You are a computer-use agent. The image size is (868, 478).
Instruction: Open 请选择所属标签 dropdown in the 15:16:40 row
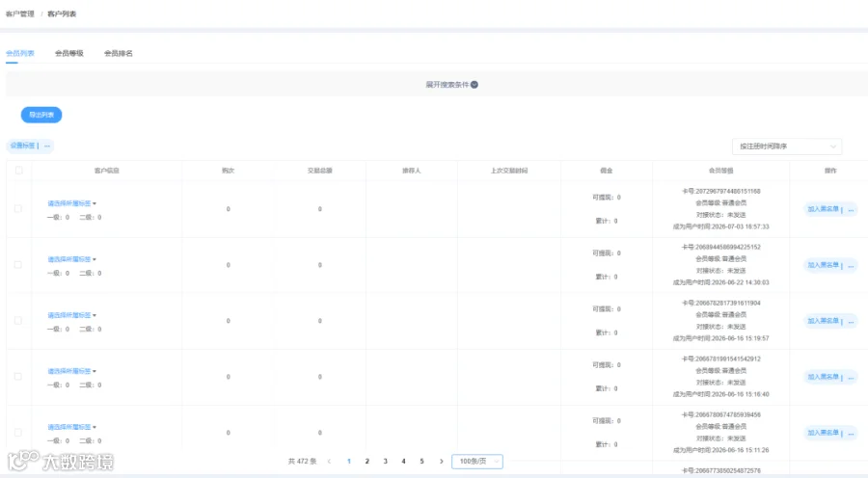pyautogui.click(x=72, y=371)
